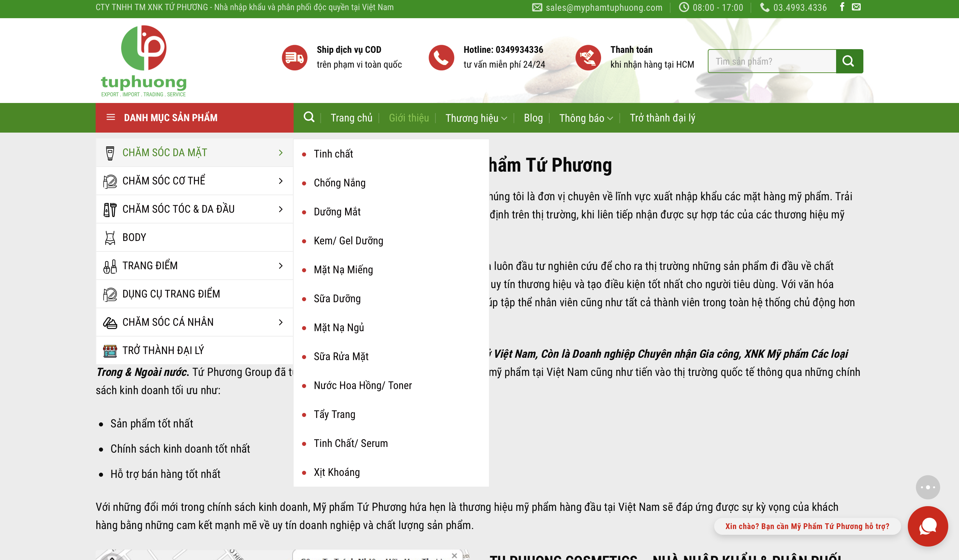This screenshot has width=959, height=560.
Task: Click the magnifier icon in green navbar
Action: click(309, 117)
